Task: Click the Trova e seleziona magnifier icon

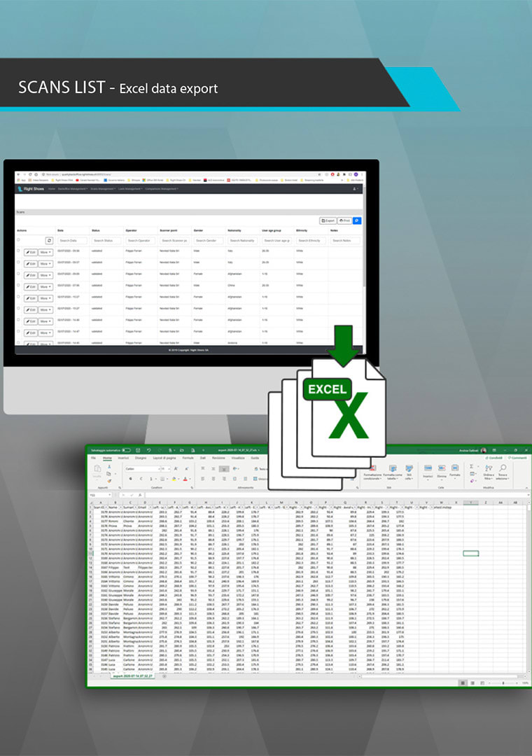Action: (503, 468)
